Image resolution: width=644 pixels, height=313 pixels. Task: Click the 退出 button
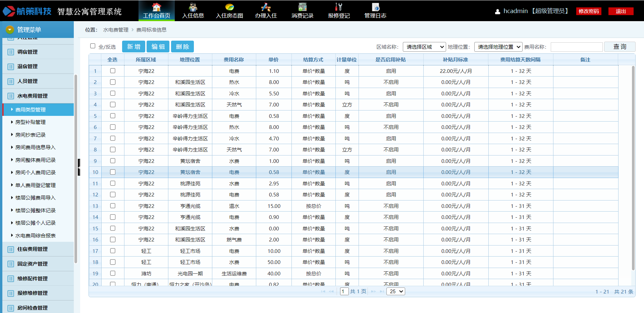[621, 11]
